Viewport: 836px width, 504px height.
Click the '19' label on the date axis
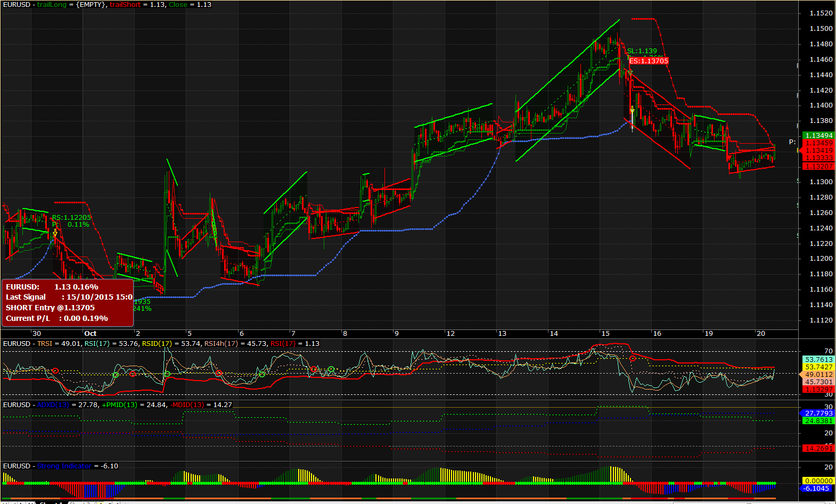[709, 334]
